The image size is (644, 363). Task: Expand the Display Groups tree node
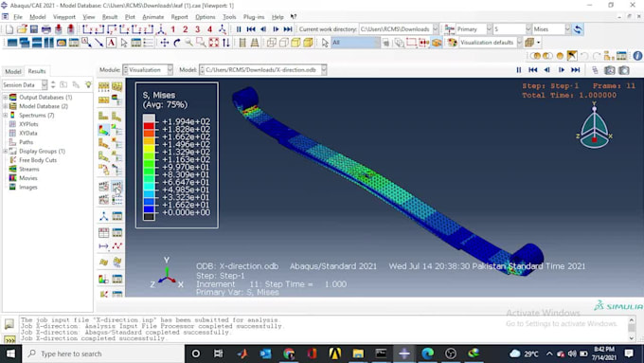point(6,152)
